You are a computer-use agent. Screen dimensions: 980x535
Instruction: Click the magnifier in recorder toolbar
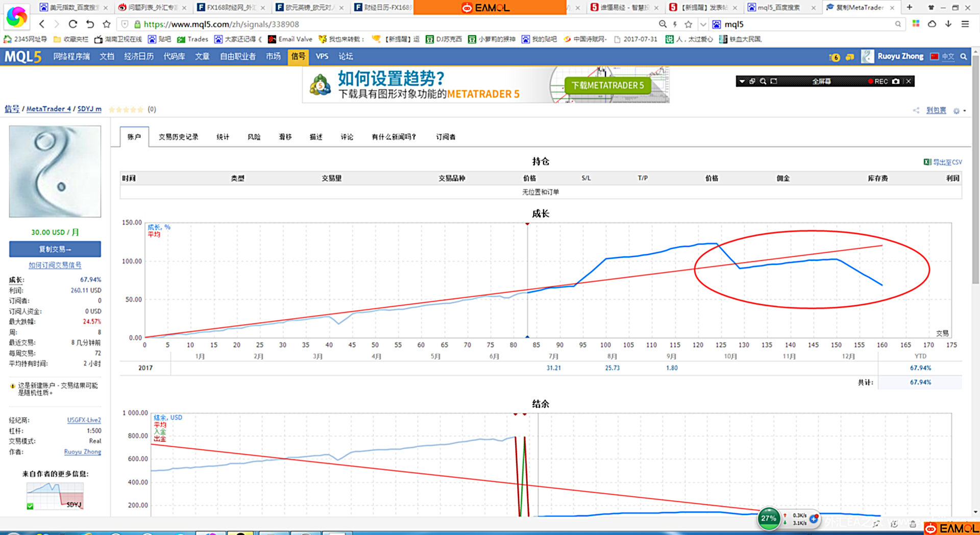(763, 81)
